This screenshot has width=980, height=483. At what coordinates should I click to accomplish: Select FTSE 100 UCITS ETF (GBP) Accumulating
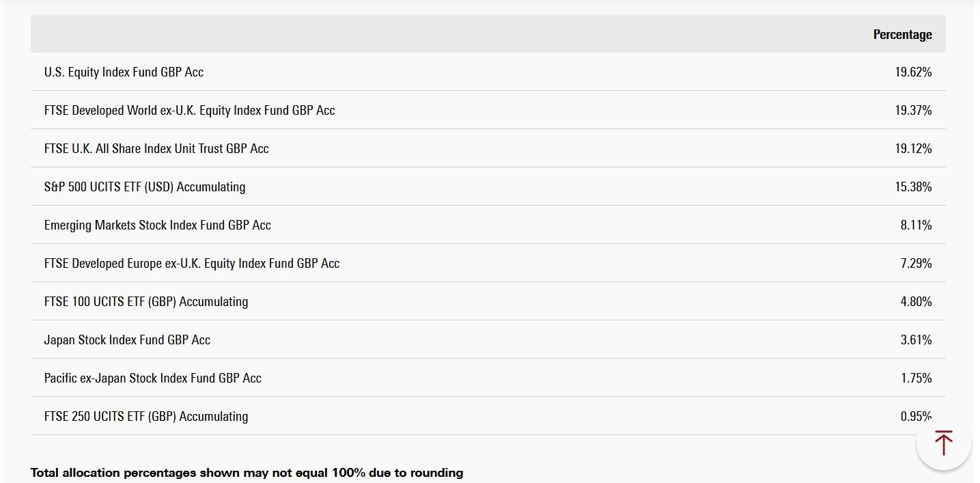(x=146, y=301)
